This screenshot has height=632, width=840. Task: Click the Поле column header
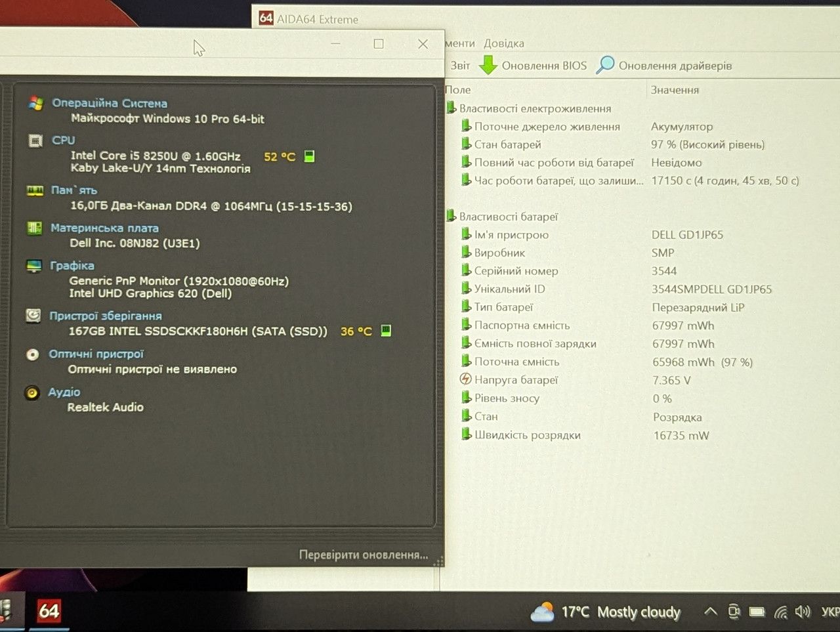[x=458, y=90]
